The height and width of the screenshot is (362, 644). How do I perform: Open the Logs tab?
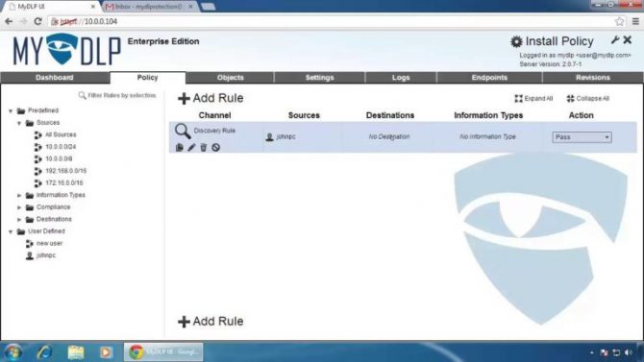pyautogui.click(x=401, y=78)
